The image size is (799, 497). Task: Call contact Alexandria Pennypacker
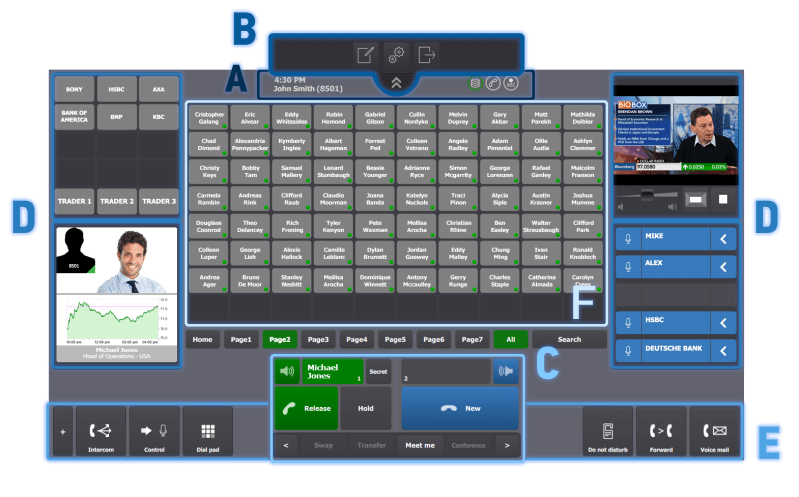click(x=250, y=145)
